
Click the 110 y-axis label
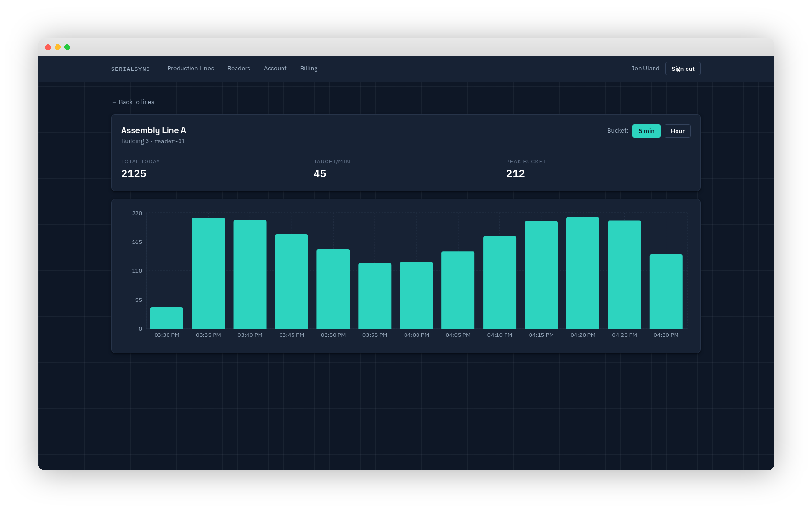pos(137,271)
